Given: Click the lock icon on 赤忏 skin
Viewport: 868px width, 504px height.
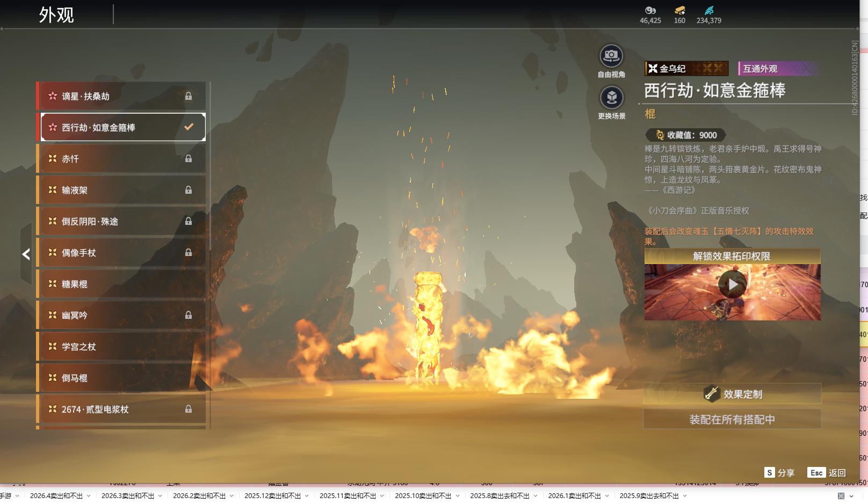Looking at the screenshot, I should click(x=189, y=159).
